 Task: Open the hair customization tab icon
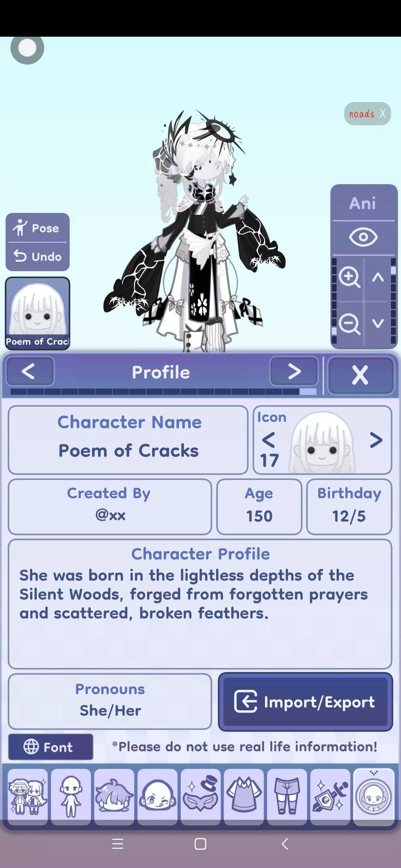(114, 796)
